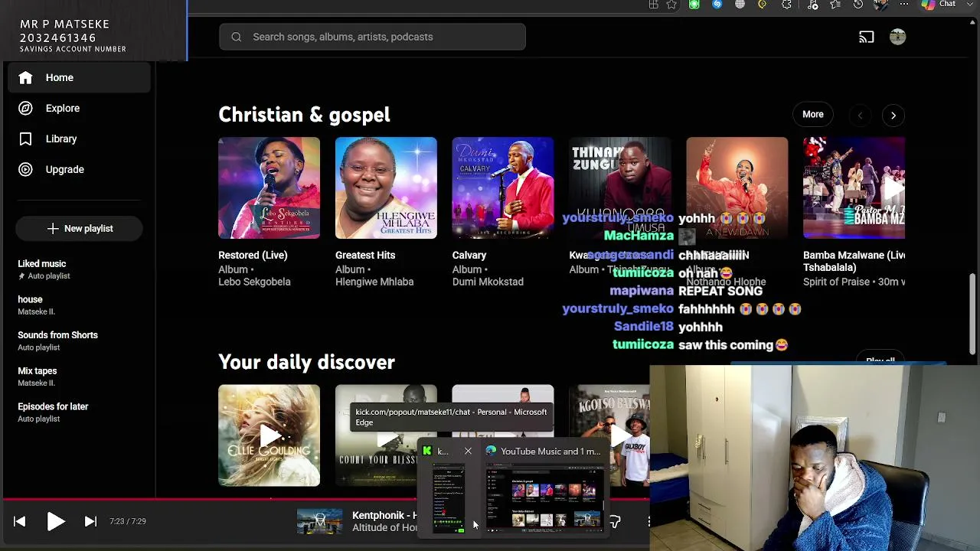Click the Lebo Sekgobela artist name
980x551 pixels.
254,282
